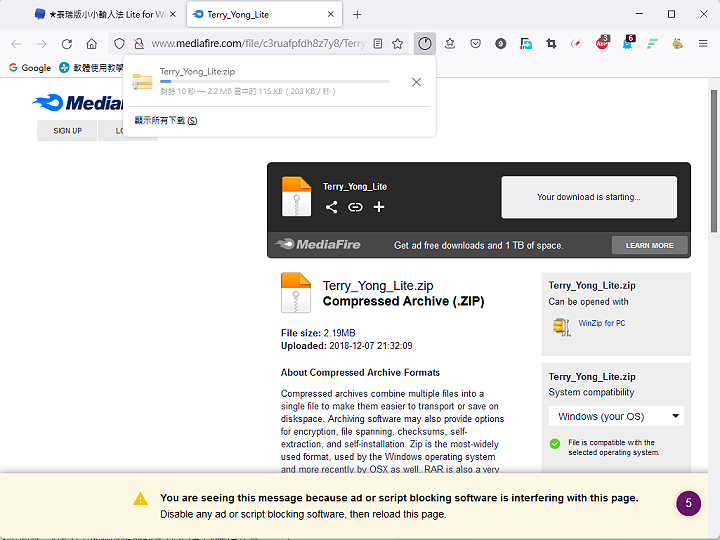Viewport: 720px width, 540px height.
Task: Bookmark this page with star icon
Action: click(398, 44)
